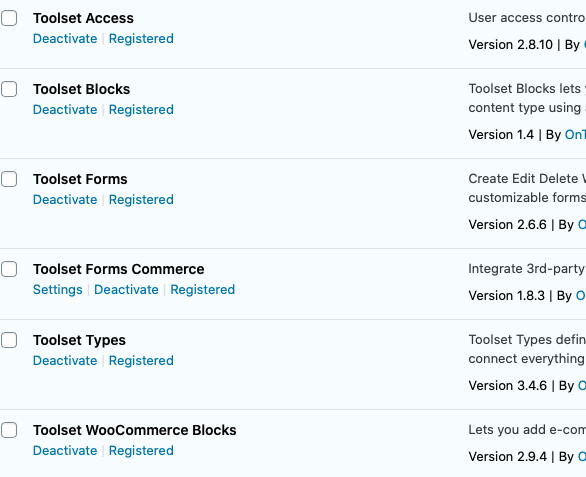Tick the Toolset Forms checkbox
This screenshot has width=586, height=477.
(x=9, y=179)
